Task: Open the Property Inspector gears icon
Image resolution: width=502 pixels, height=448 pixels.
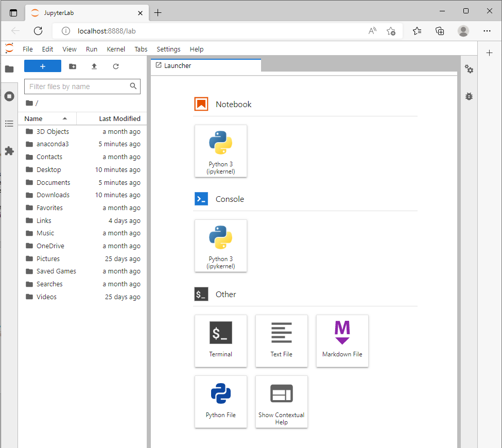Action: point(469,69)
